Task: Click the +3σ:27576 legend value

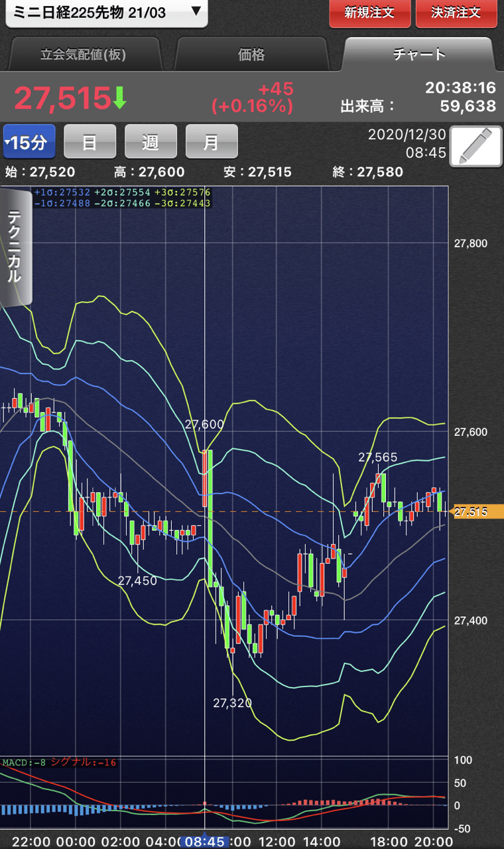Action: 181,193
